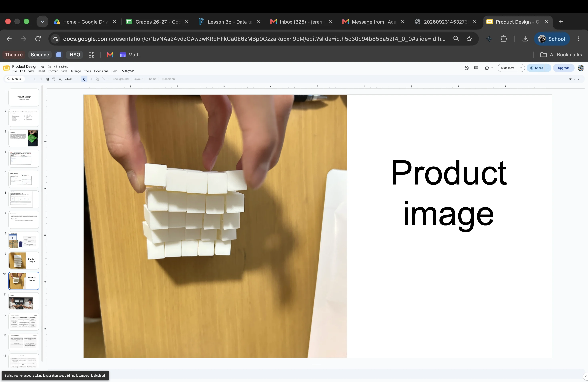The height and width of the screenshot is (382, 588).
Task: Expand the Share options arrow
Action: (x=548, y=68)
